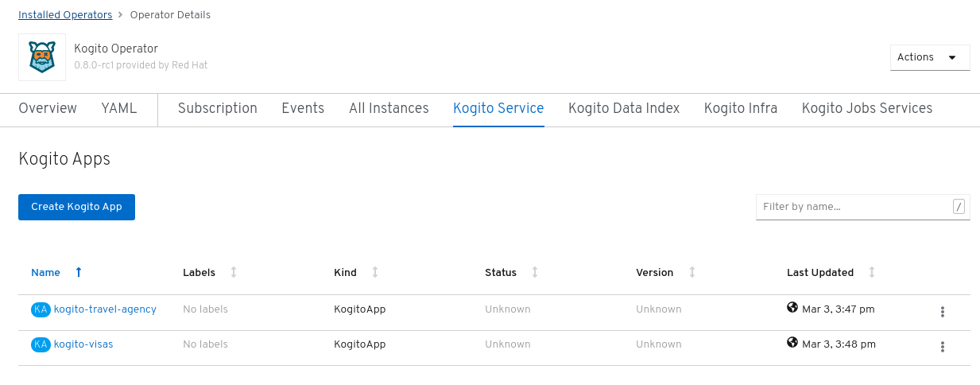Open the Kogito Data Index tab
The height and width of the screenshot is (385, 980).
(x=624, y=108)
